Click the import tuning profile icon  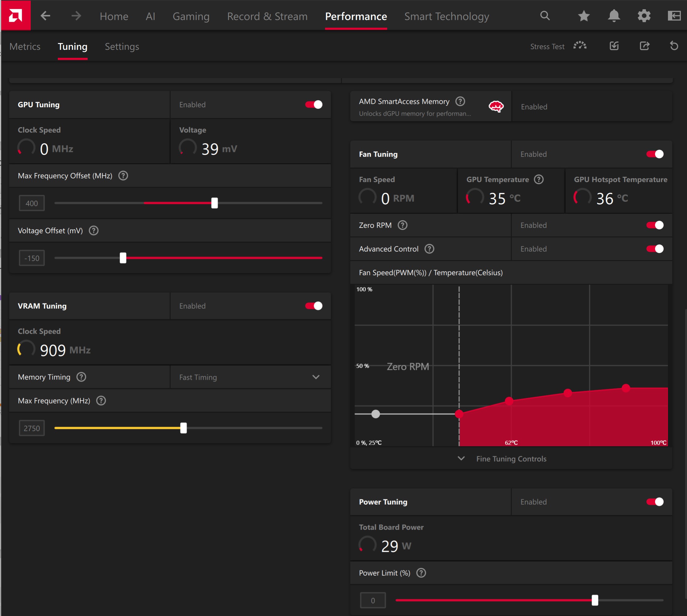614,46
